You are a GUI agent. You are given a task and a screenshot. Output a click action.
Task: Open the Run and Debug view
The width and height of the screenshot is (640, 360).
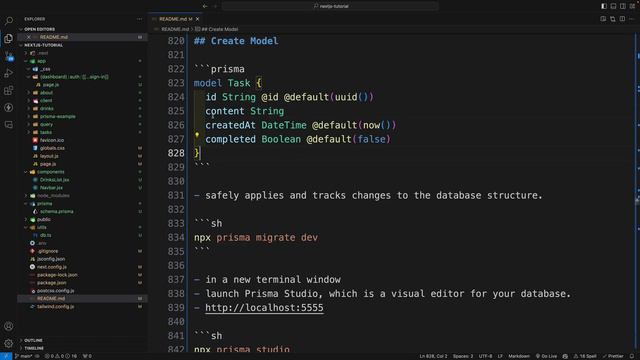(x=9, y=73)
